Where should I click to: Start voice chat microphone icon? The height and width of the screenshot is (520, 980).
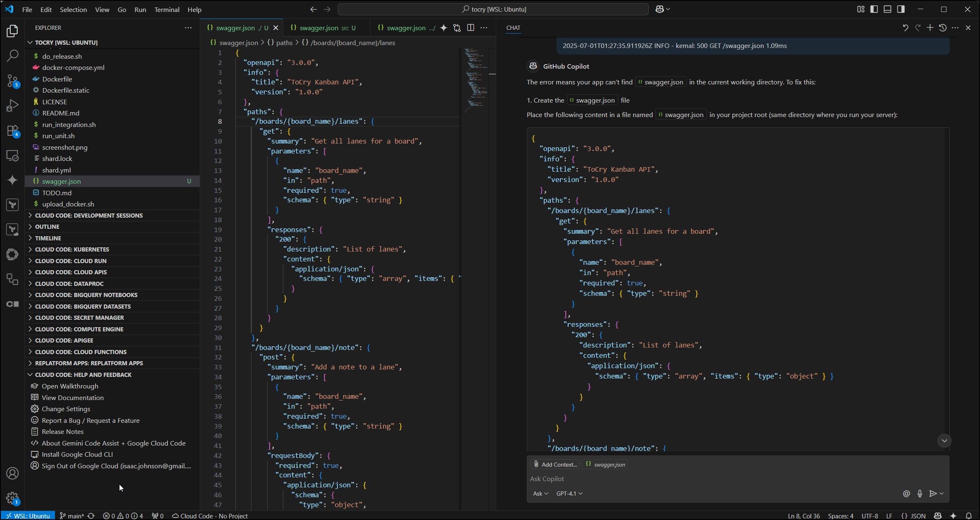[920, 494]
